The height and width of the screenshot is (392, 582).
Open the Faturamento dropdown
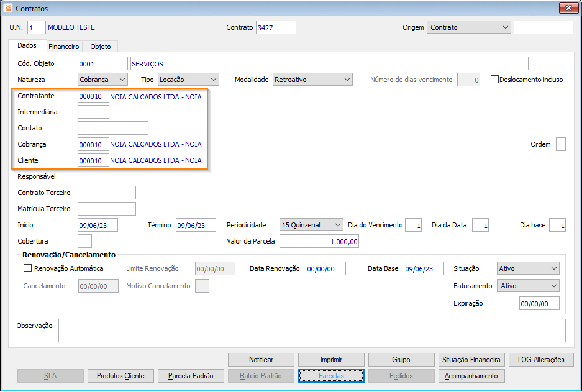coord(528,286)
